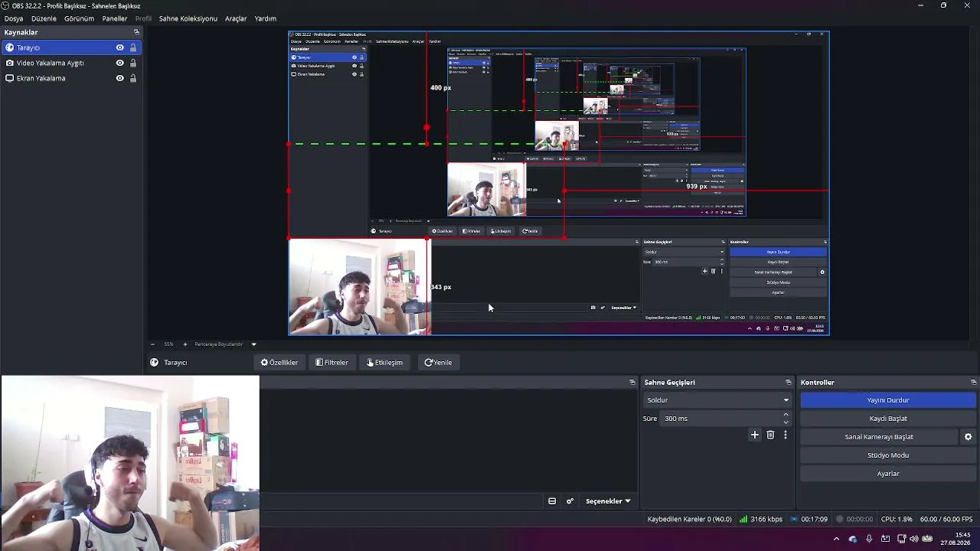Open the Dosya menu
Screen dimensions: 980x551
[x=14, y=18]
